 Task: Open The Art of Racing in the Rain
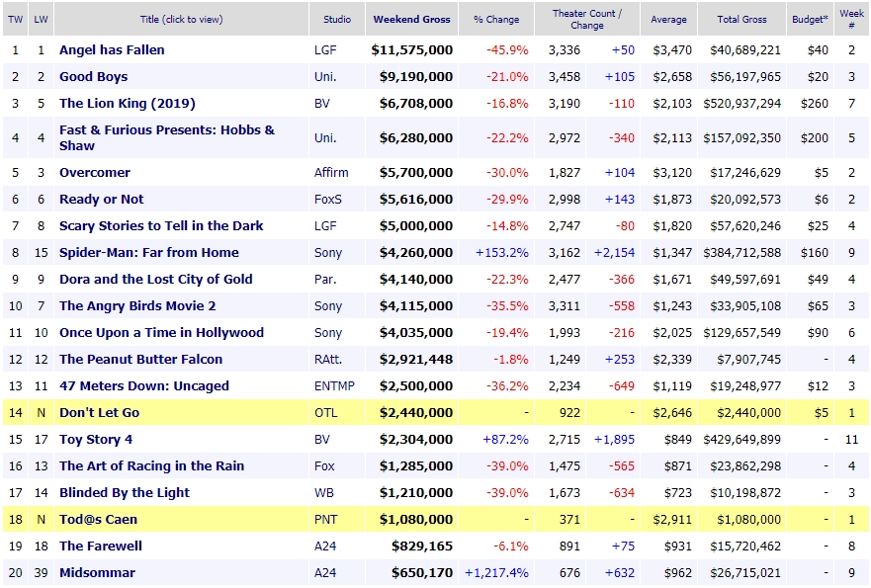click(151, 465)
